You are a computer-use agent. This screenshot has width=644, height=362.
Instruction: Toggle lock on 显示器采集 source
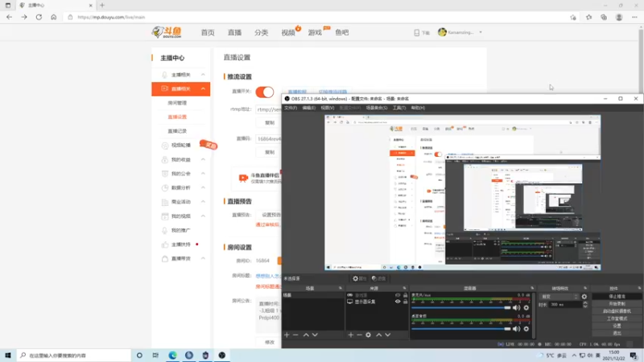406,302
